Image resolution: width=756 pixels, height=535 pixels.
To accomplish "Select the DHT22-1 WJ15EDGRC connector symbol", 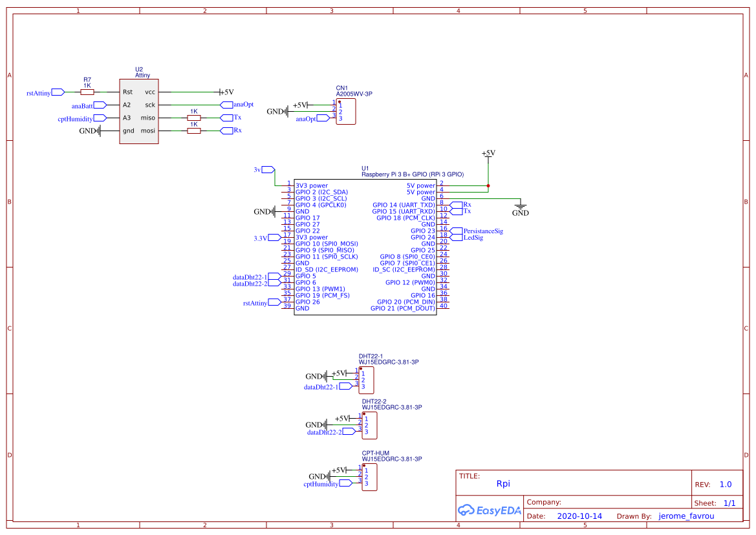I will (x=368, y=379).
